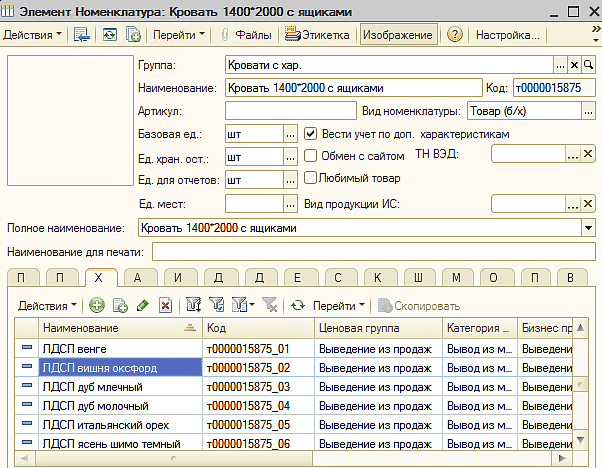Click the Артикул input field
Screen dimensions: 602x468
(x=291, y=111)
